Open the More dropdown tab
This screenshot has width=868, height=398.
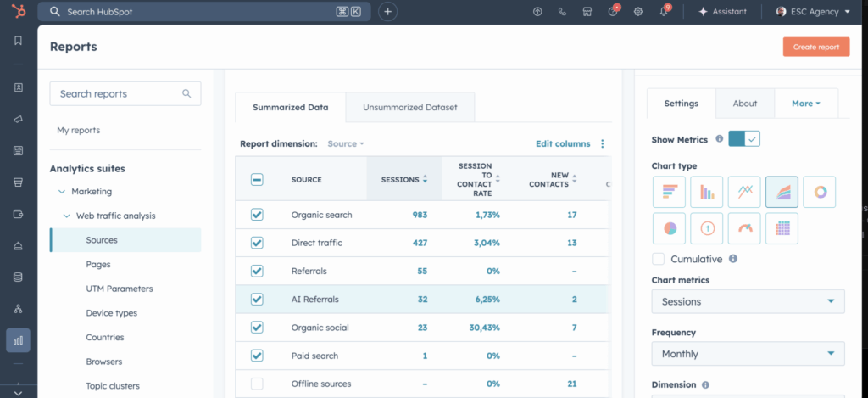(x=806, y=103)
